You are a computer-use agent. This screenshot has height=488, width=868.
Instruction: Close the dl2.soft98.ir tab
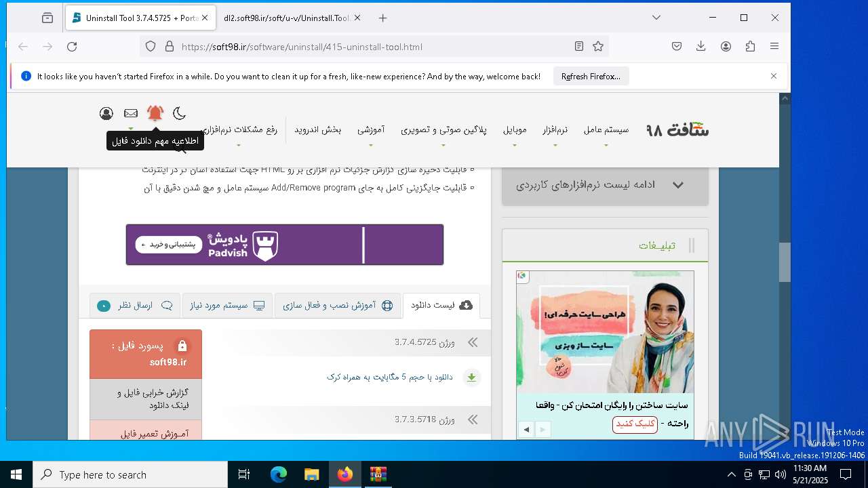tap(357, 18)
